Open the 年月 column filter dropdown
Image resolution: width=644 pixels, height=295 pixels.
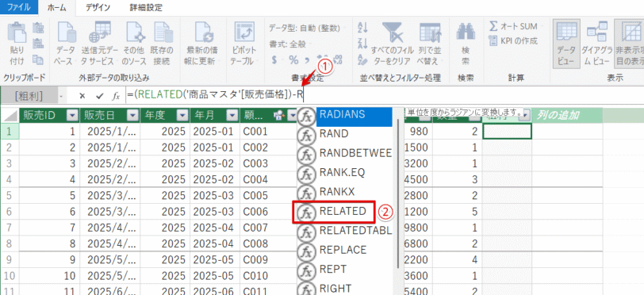232,116
